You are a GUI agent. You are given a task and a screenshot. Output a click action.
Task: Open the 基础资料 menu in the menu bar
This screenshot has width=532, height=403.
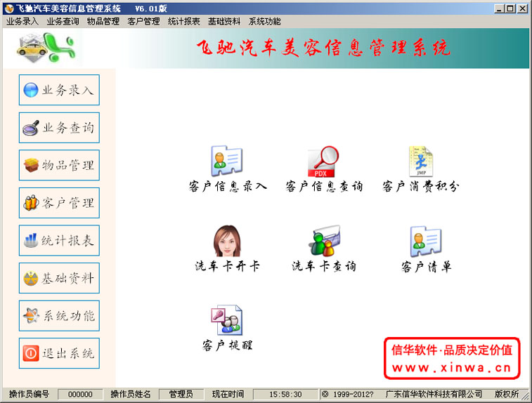[224, 22]
